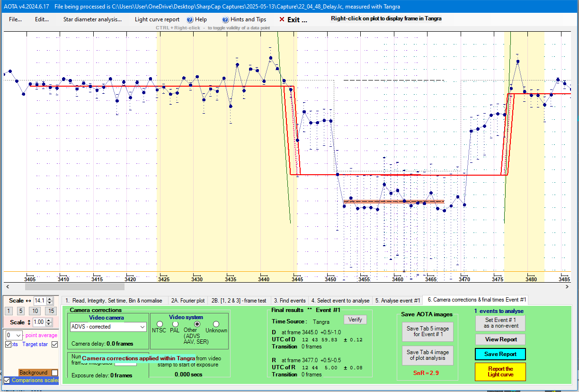Switch to 3. Find events tab
Image resolution: width=579 pixels, height=392 pixels.
pyautogui.click(x=290, y=300)
